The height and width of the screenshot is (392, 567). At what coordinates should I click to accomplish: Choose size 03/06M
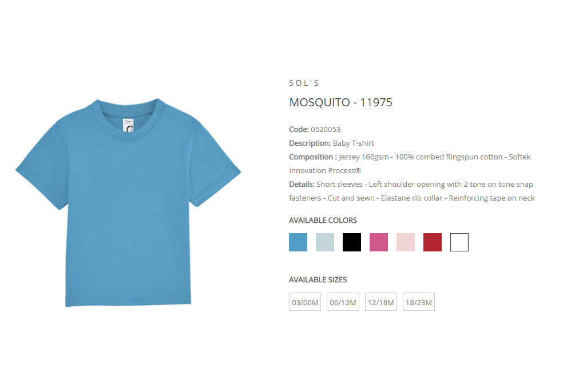coord(305,302)
